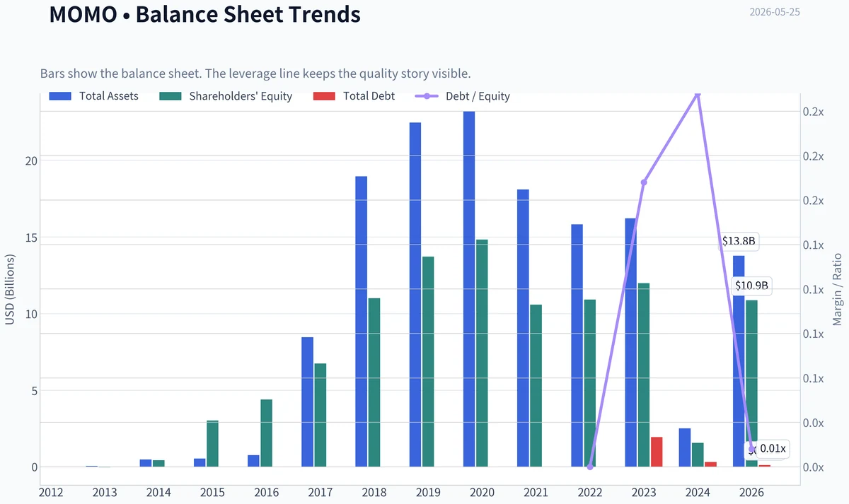The image size is (849, 504).
Task: Click the red Total Debt legend swatch
Action: click(323, 96)
